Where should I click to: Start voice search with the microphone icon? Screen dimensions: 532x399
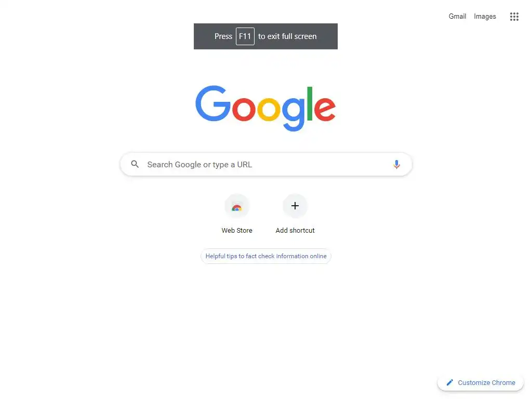click(x=396, y=165)
